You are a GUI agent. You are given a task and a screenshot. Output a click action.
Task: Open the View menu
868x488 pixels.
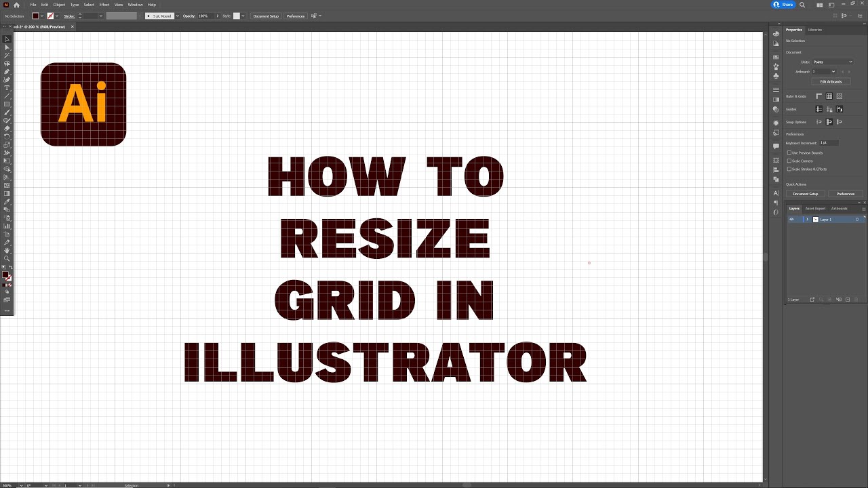[119, 5]
